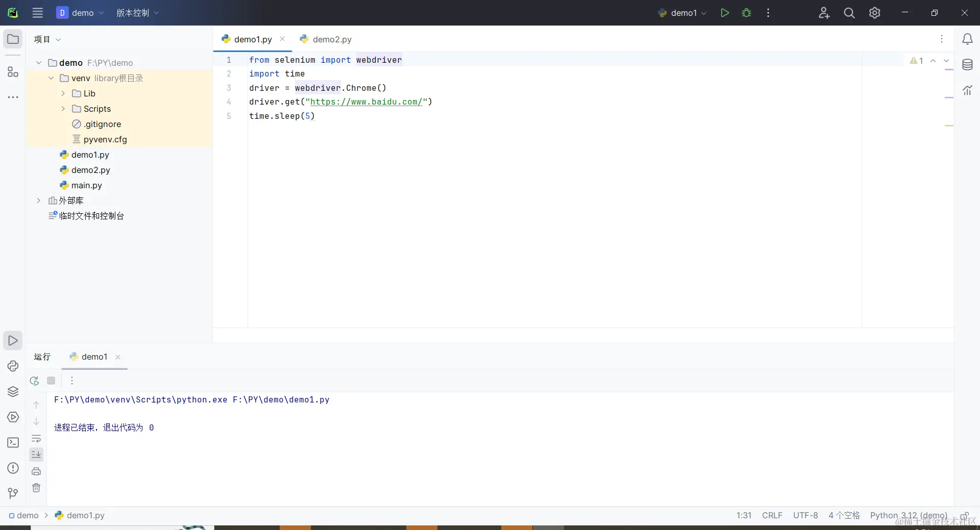Open the Problems tool window
Screen dimensions: 980x530
(x=13, y=468)
